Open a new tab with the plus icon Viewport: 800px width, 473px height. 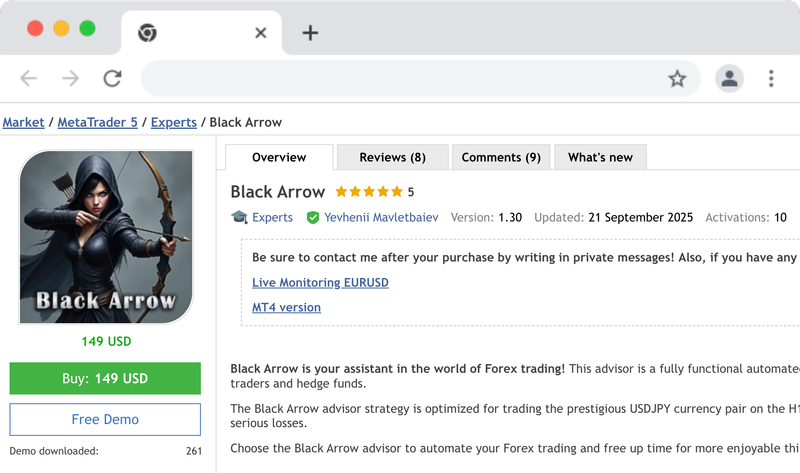coord(310,33)
